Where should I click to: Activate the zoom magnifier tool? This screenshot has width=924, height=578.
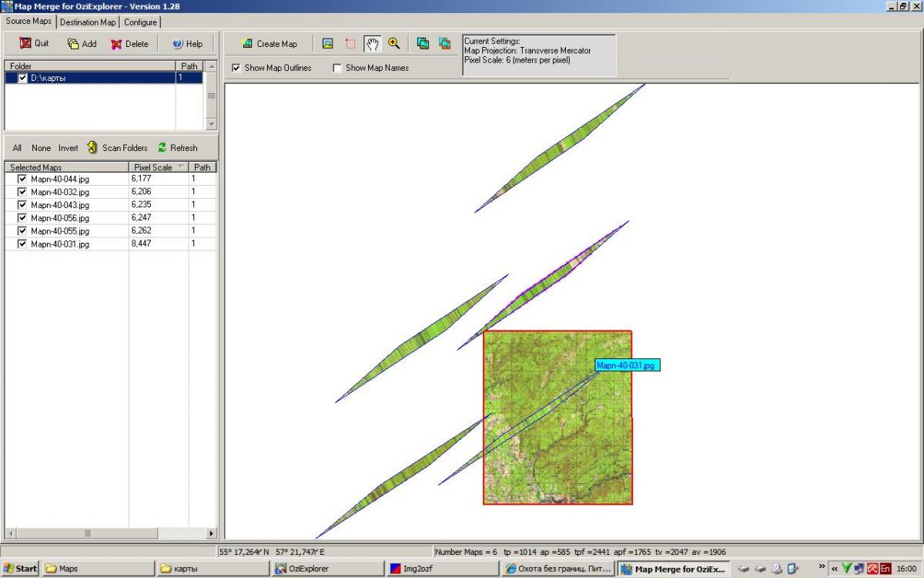click(394, 44)
